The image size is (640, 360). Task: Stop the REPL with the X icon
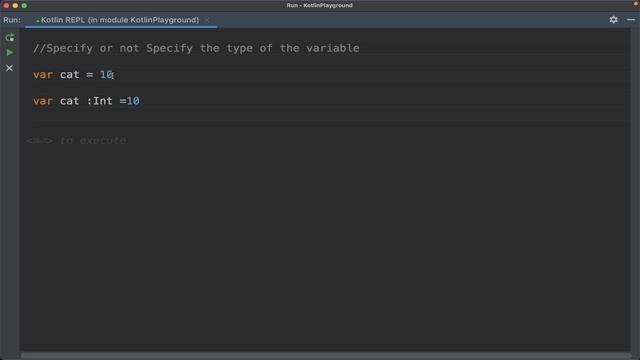click(x=9, y=68)
